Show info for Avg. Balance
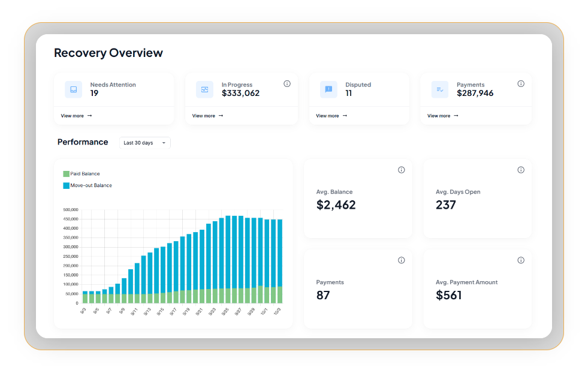 click(402, 170)
